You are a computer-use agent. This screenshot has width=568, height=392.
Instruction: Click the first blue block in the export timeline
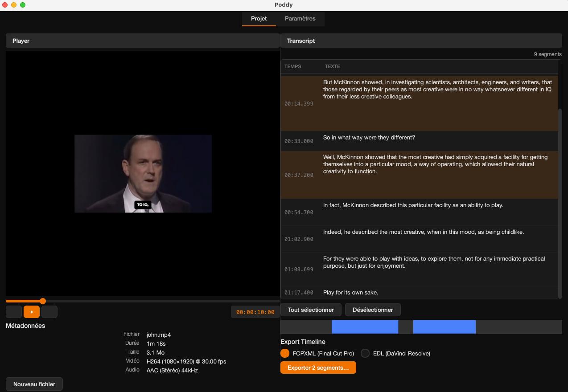tap(365, 327)
